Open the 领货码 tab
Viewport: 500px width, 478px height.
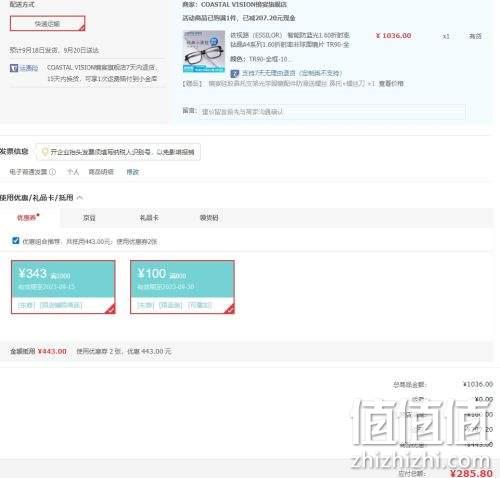(x=209, y=218)
